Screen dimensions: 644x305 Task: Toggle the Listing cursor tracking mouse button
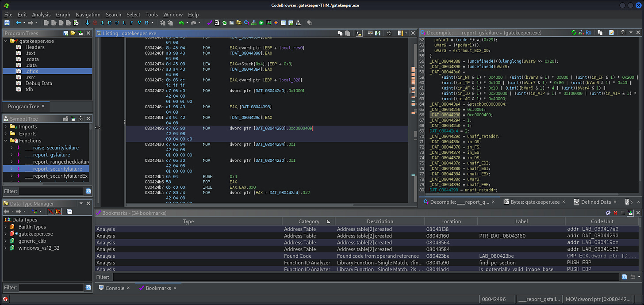[359, 33]
